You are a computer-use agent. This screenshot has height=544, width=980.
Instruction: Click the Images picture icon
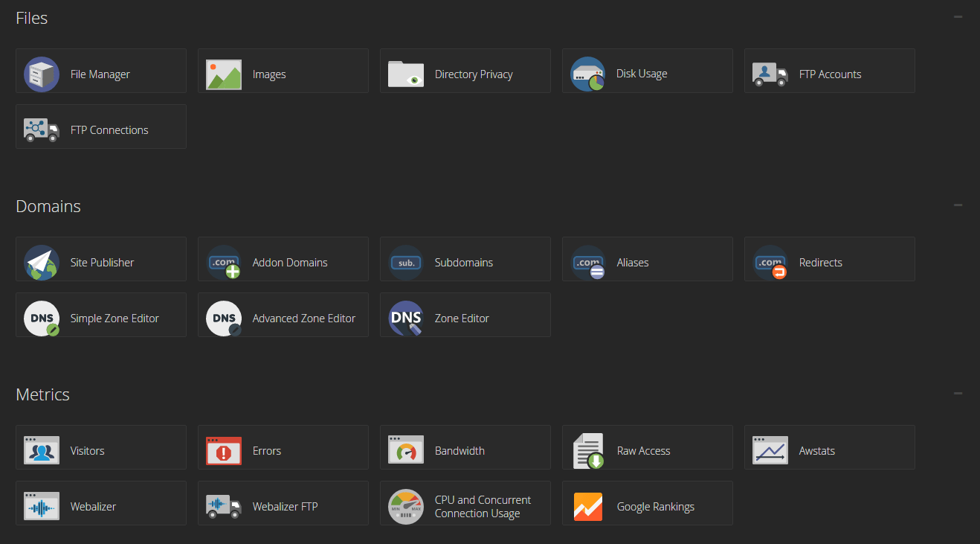pyautogui.click(x=224, y=74)
